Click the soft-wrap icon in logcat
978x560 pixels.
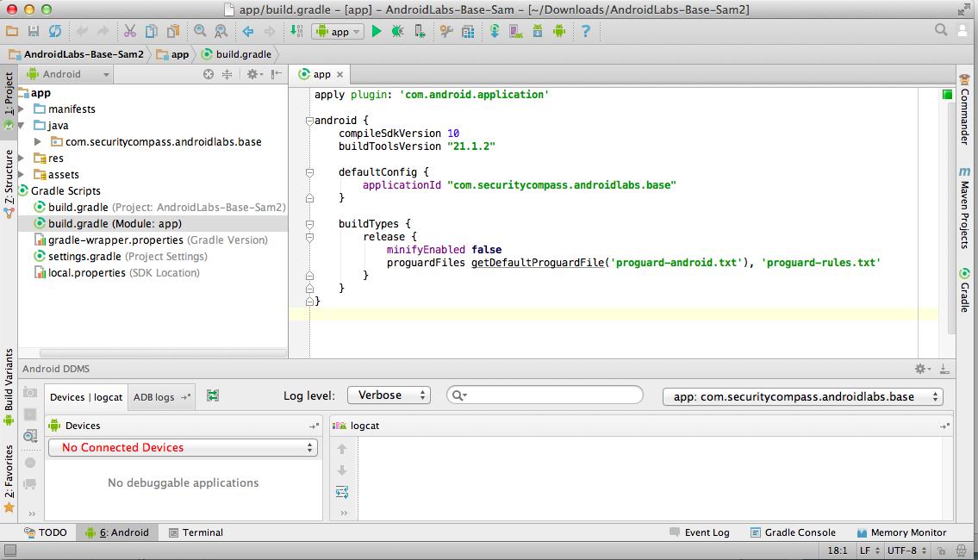click(342, 492)
